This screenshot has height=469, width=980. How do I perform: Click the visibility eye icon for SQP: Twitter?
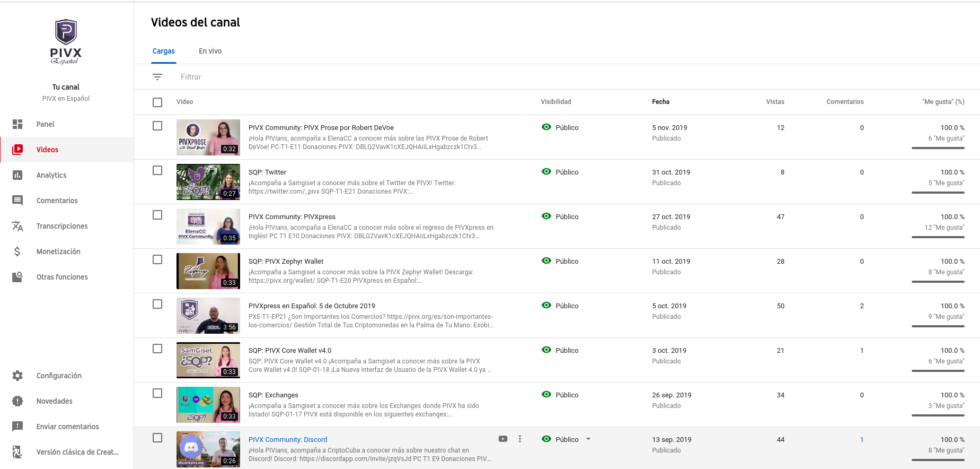546,171
